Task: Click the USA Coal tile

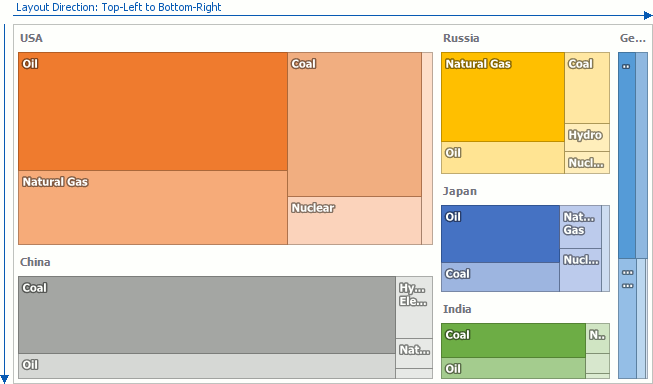Action: tap(354, 125)
